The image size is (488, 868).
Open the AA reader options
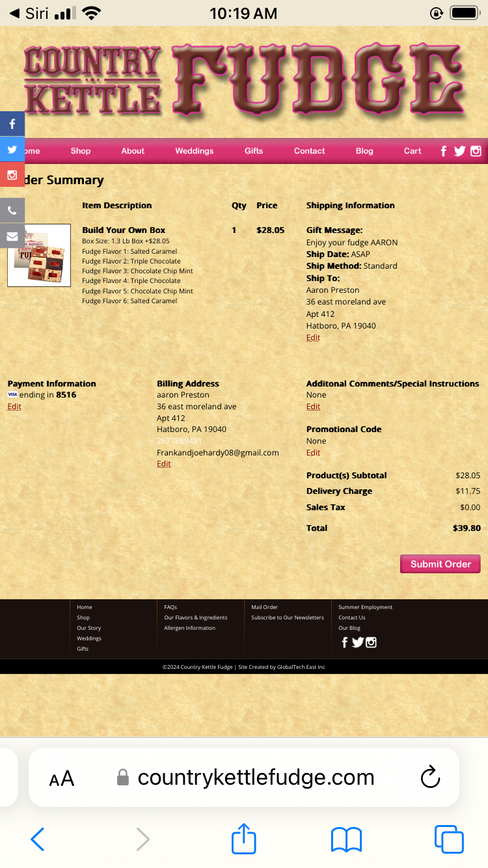pyautogui.click(x=62, y=778)
